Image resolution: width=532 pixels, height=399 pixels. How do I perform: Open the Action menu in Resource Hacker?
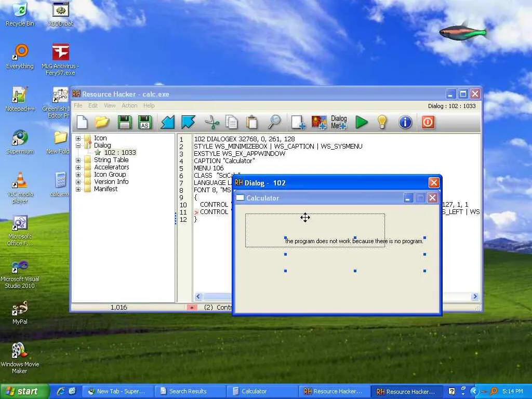coord(129,105)
